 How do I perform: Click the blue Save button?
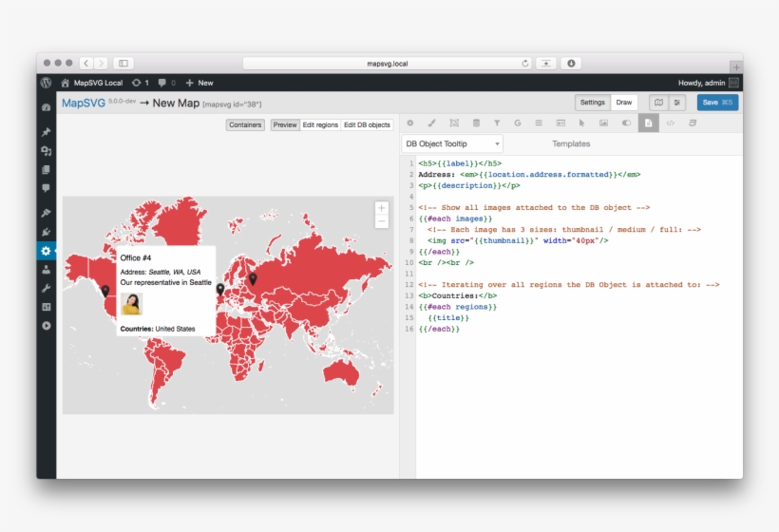[717, 103]
